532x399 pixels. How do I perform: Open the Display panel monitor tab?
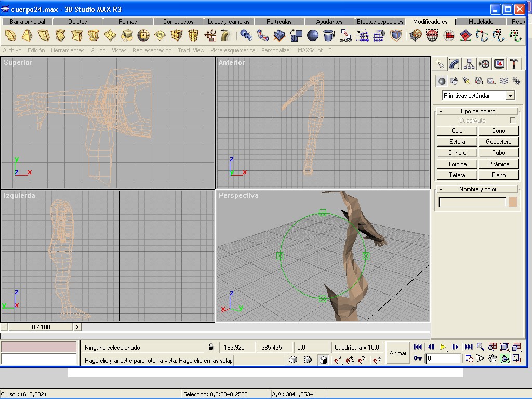pos(499,64)
